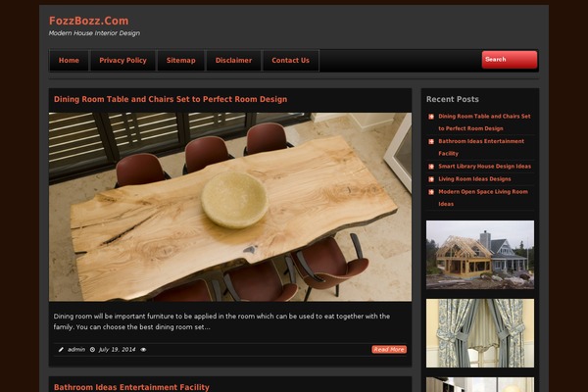
Task: Open Smart Library House Design Ideas recent post
Action: pos(484,167)
